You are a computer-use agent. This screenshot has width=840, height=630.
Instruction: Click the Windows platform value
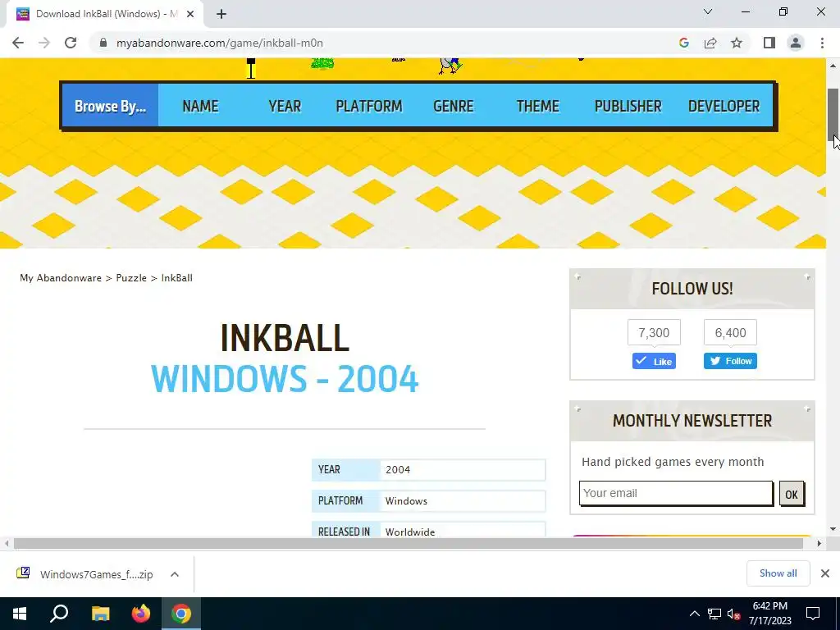406,501
